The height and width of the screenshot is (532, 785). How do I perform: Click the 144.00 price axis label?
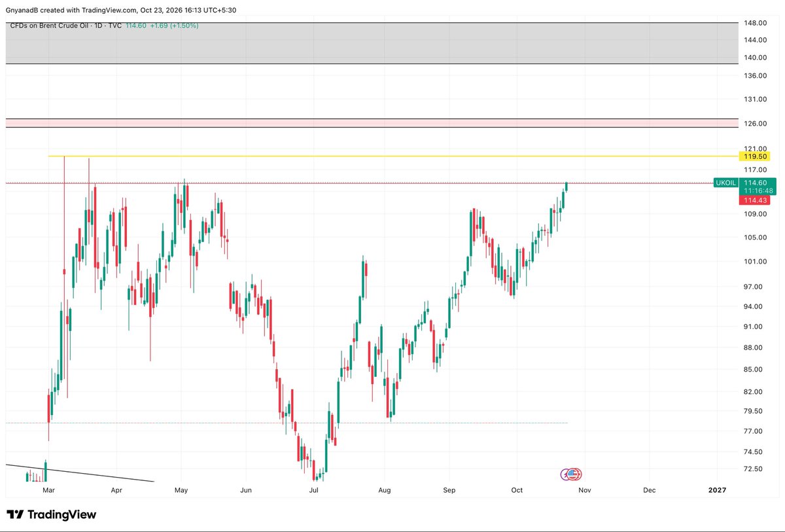(x=754, y=40)
